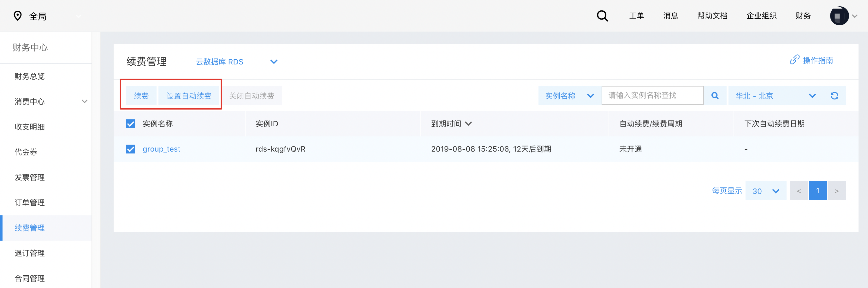Select page 1 in pagination
868x288 pixels.
pyautogui.click(x=817, y=191)
